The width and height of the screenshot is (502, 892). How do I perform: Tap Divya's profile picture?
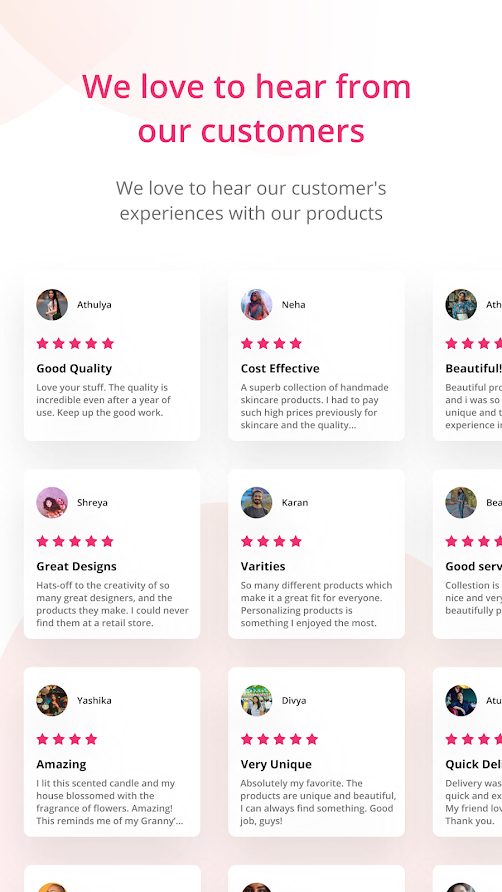click(256, 700)
